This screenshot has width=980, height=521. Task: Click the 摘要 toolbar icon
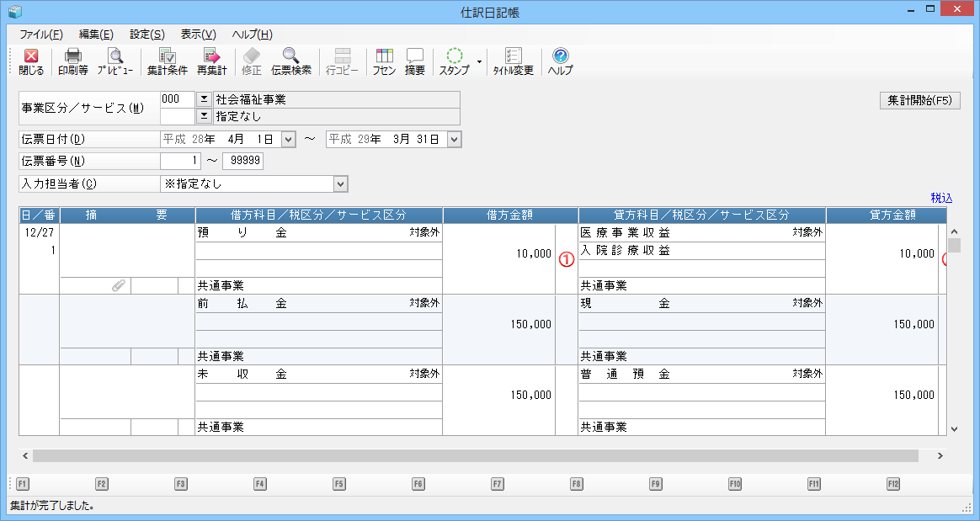[415, 62]
